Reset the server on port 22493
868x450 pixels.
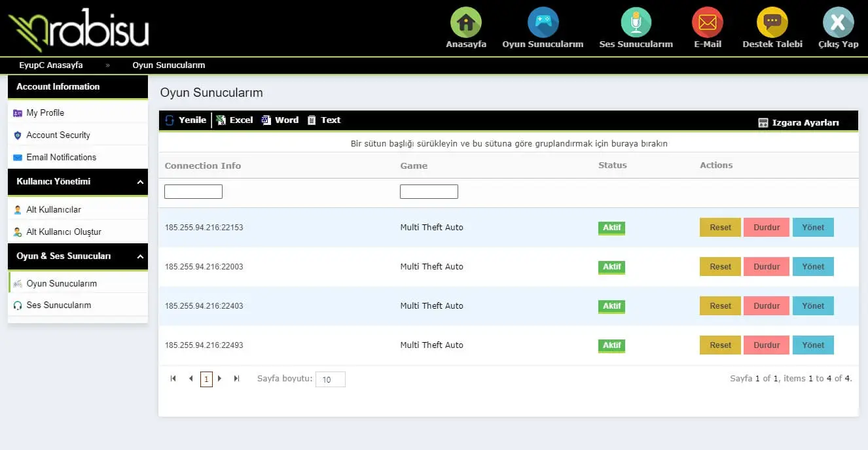[x=720, y=345]
